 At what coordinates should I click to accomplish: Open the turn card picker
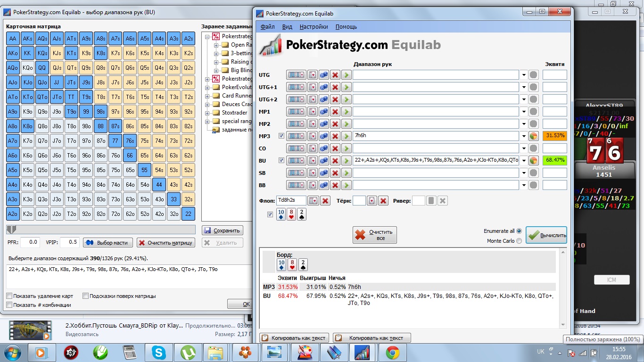click(x=372, y=201)
